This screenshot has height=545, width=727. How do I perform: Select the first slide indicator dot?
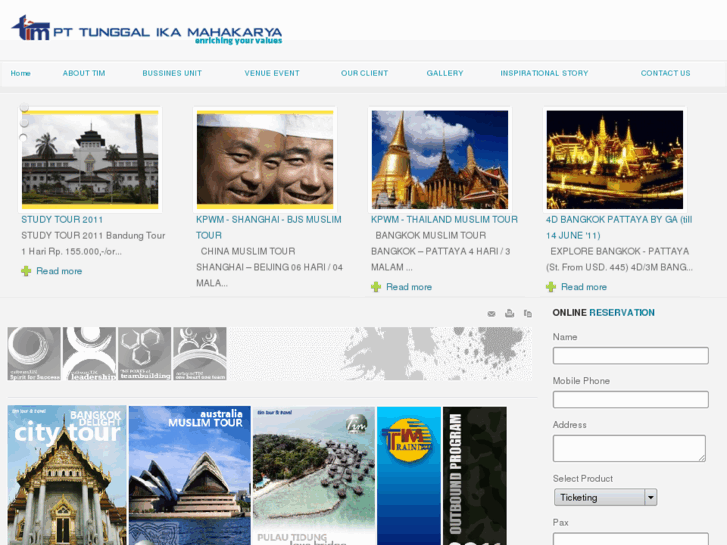(x=24, y=108)
